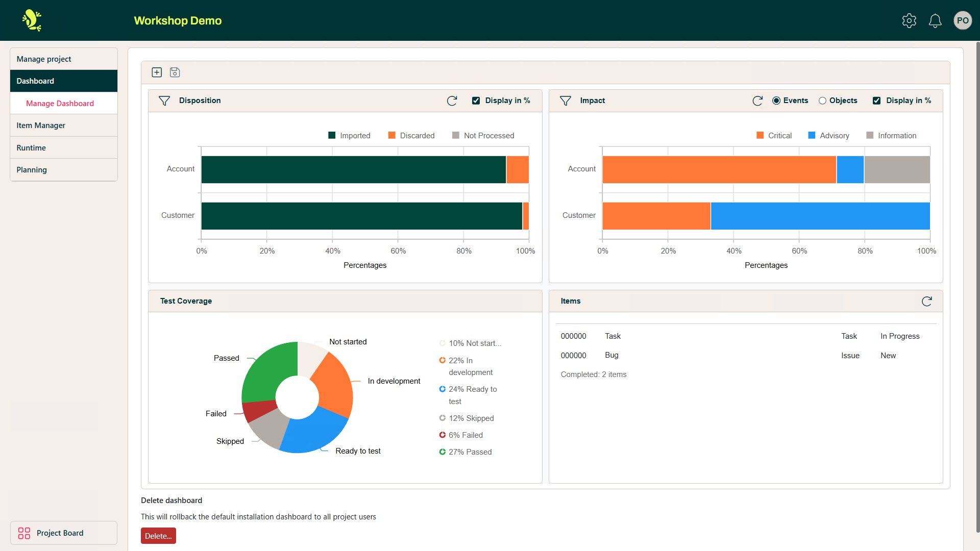The width and height of the screenshot is (980, 551).
Task: Click the Critical legend swatch
Action: coord(759,135)
